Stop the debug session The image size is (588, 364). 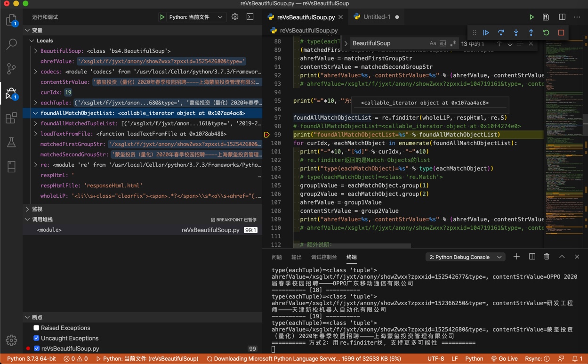(561, 32)
